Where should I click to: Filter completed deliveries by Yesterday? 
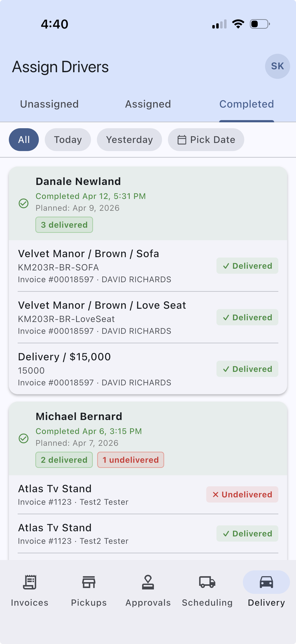pyautogui.click(x=129, y=140)
